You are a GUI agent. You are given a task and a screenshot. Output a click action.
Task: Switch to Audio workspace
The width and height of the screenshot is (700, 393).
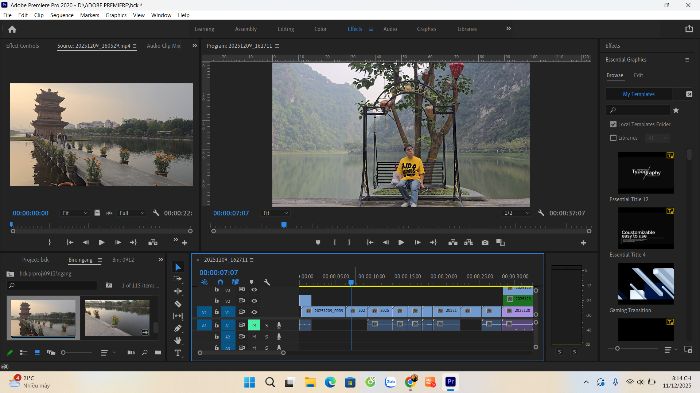(390, 29)
